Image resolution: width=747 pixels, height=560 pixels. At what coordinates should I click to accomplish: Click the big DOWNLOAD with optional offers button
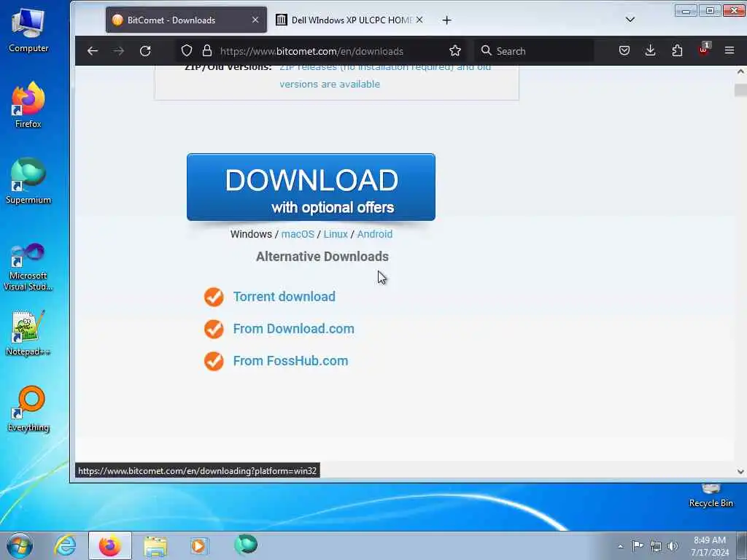tap(311, 187)
